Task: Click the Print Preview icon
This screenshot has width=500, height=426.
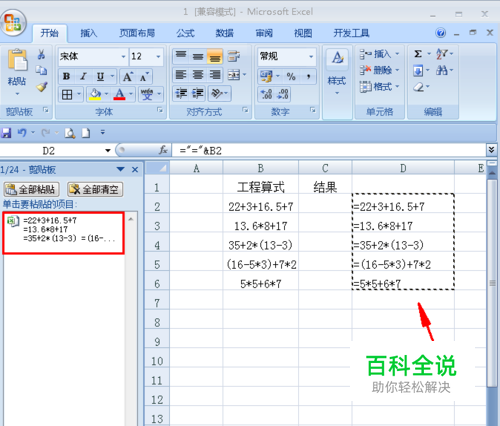Action: 70,133
